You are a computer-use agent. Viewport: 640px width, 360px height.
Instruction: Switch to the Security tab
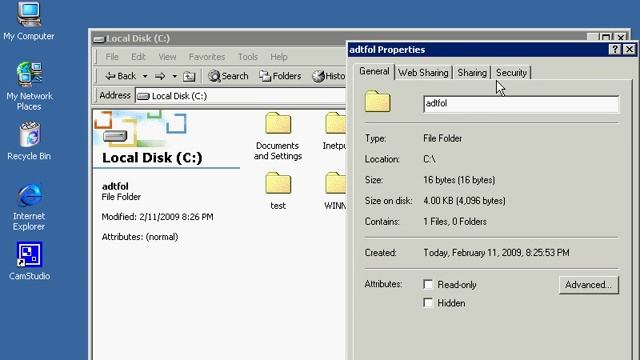511,73
